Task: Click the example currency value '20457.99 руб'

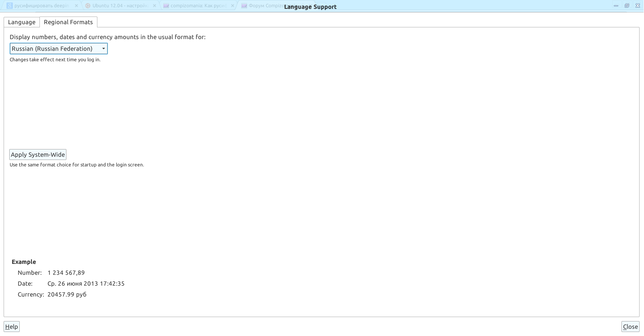Action: (x=67, y=295)
